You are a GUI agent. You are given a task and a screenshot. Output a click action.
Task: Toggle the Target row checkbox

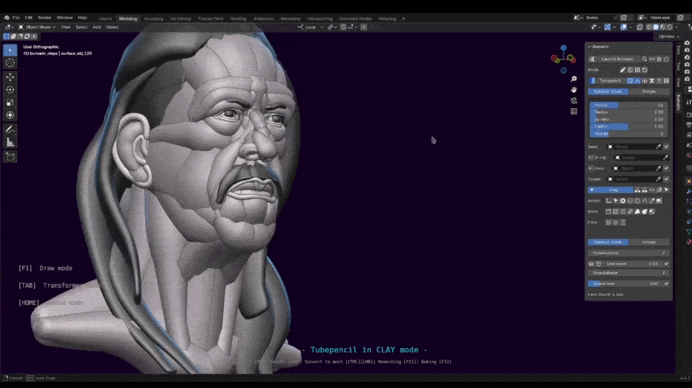pos(666,179)
